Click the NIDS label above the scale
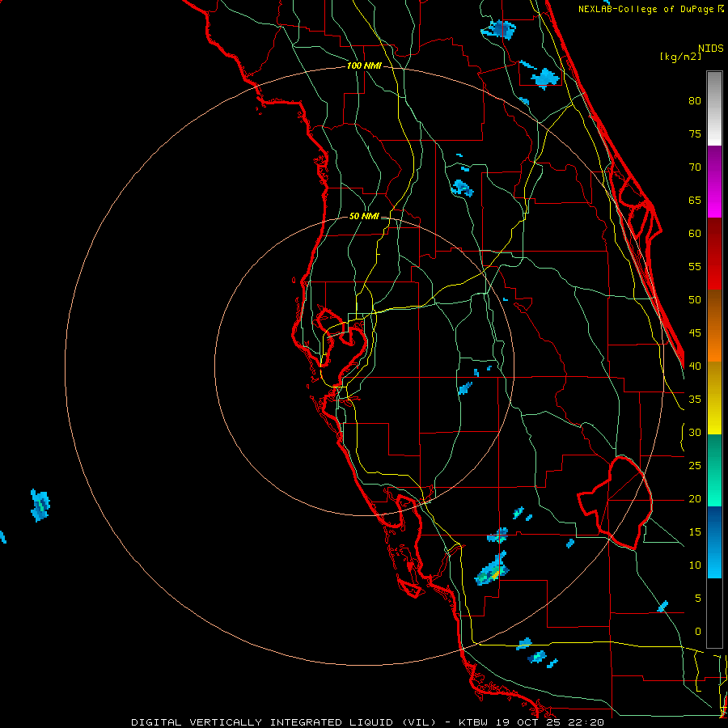 (x=711, y=49)
